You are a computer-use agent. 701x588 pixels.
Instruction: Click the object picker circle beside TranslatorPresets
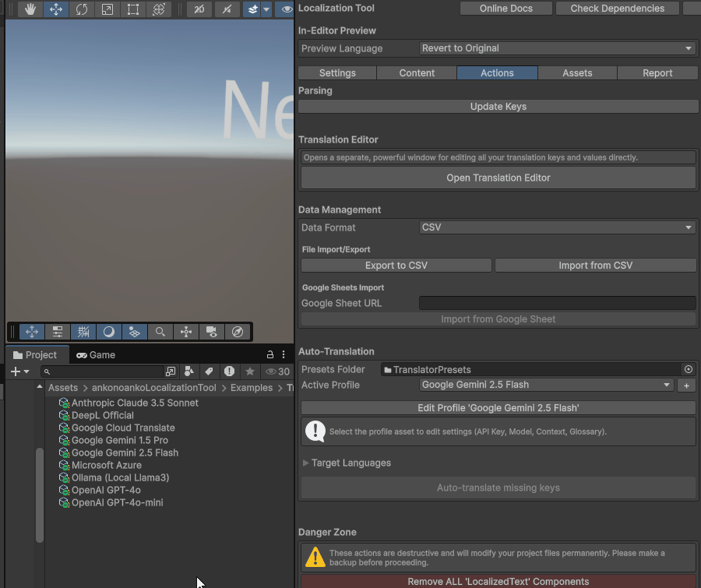(687, 369)
